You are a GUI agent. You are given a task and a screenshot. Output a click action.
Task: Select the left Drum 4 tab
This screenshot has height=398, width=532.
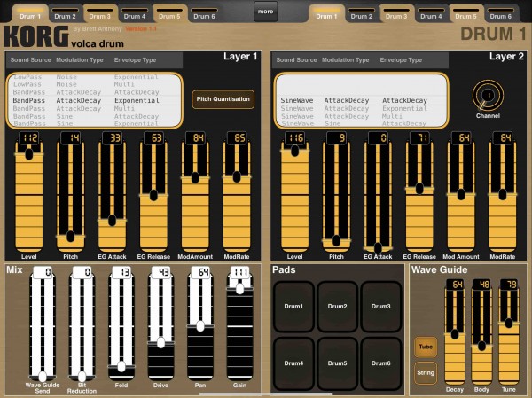tap(135, 13)
